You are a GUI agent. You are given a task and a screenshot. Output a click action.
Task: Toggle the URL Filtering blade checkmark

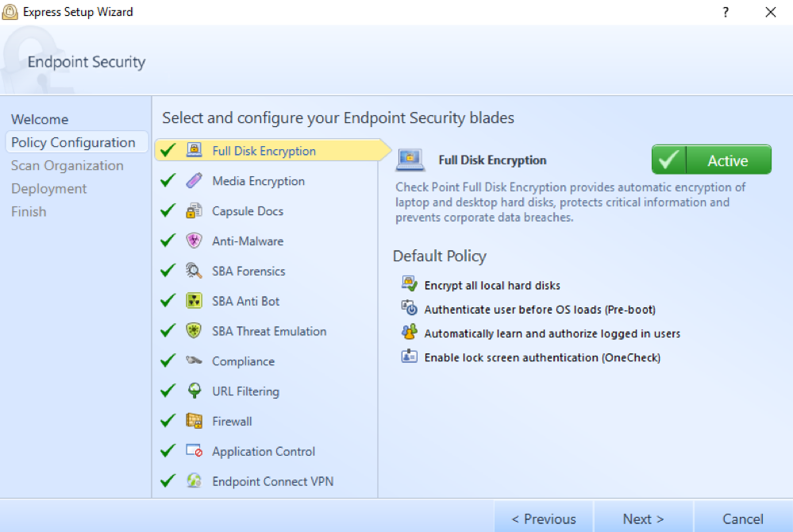click(x=168, y=391)
